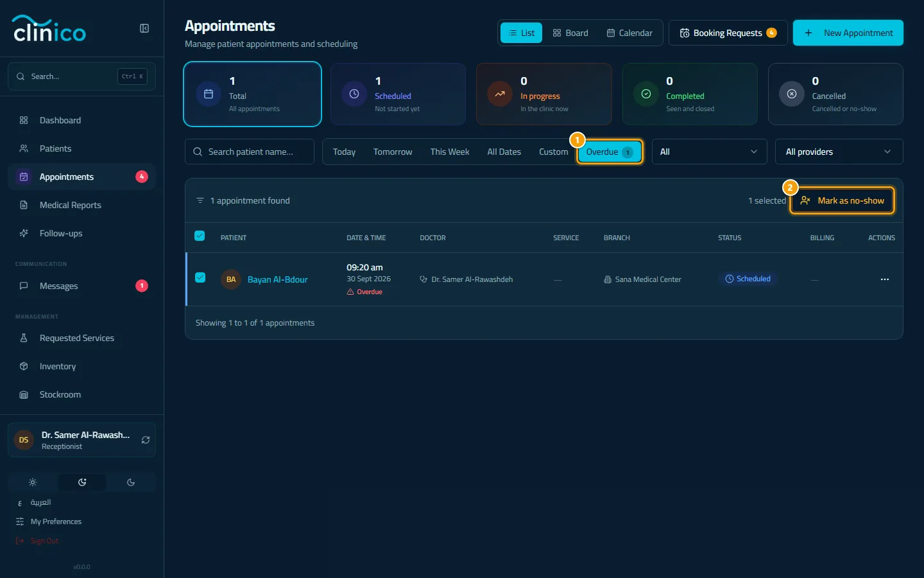The image size is (924, 578).
Task: Open Booking Requests
Action: coord(728,33)
